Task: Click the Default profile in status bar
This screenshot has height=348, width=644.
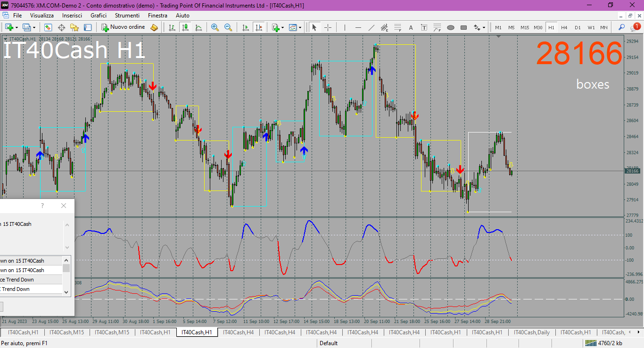Action: coord(329,343)
